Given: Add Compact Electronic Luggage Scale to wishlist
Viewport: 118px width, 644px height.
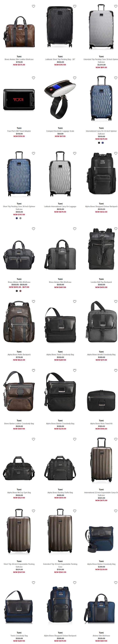Looking at the screenshot, I should (x=75, y=78).
